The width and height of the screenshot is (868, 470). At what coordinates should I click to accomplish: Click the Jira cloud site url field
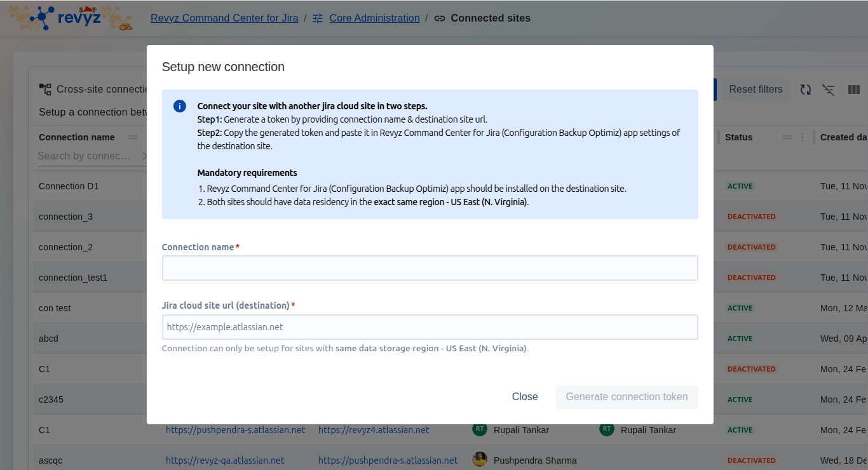click(430, 327)
